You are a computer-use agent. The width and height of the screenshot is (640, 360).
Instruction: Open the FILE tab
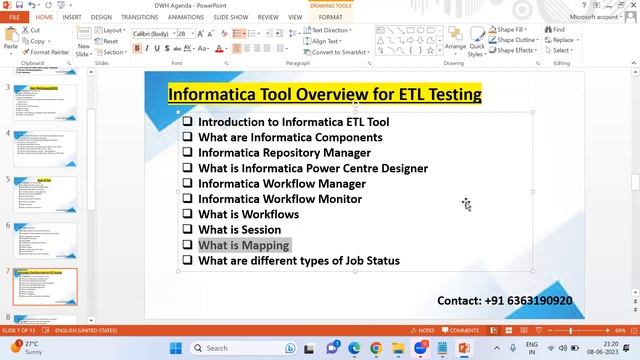(x=14, y=17)
